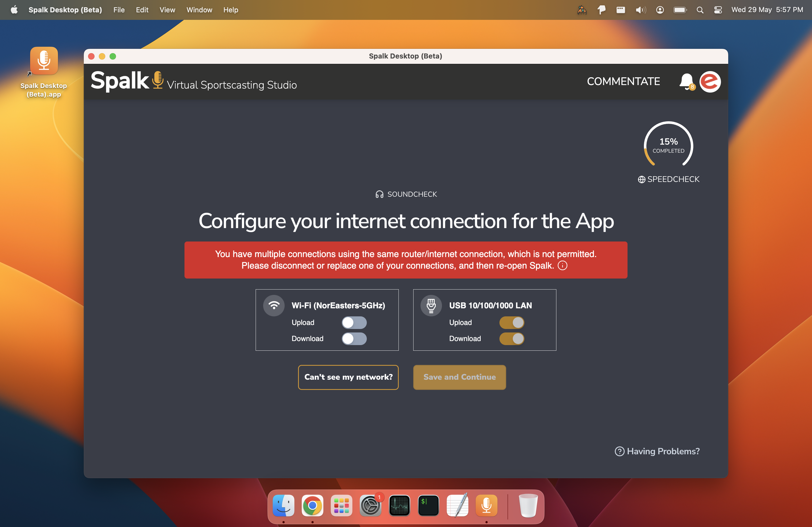Viewport: 812px width, 527px height.
Task: Click the globe icon beside SPEEDCHECK
Action: [x=641, y=179]
